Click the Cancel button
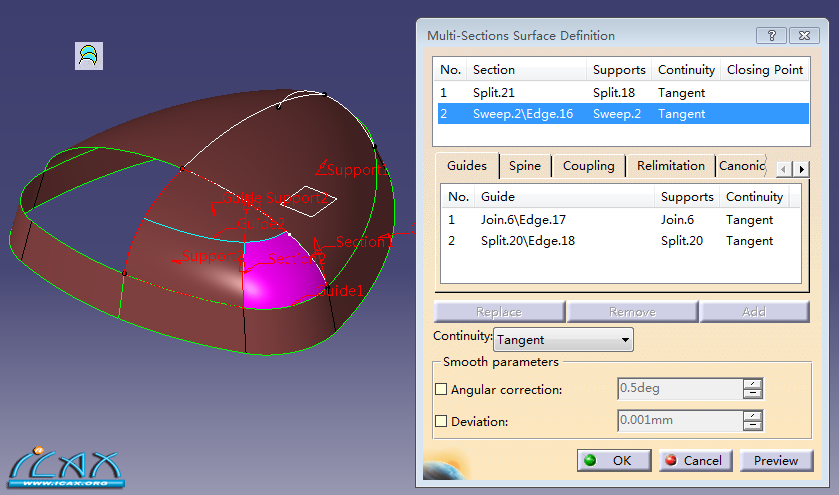 693,460
